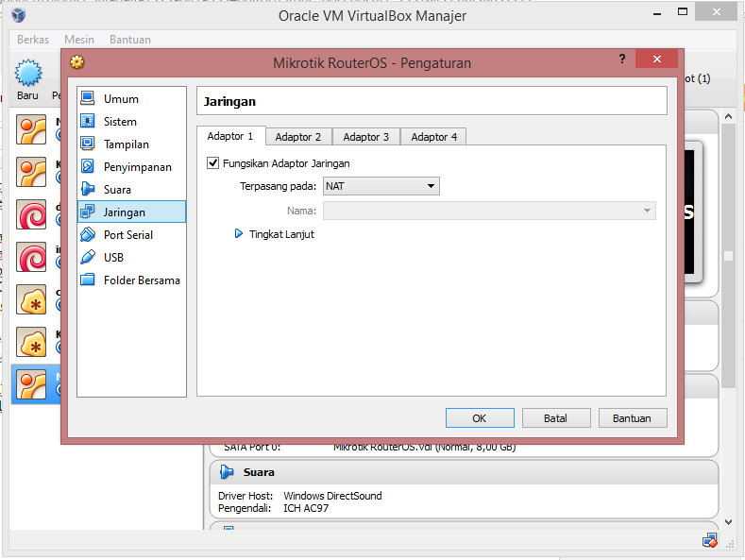The height and width of the screenshot is (560, 745).
Task: Open the Mesin menu
Action: (x=79, y=40)
